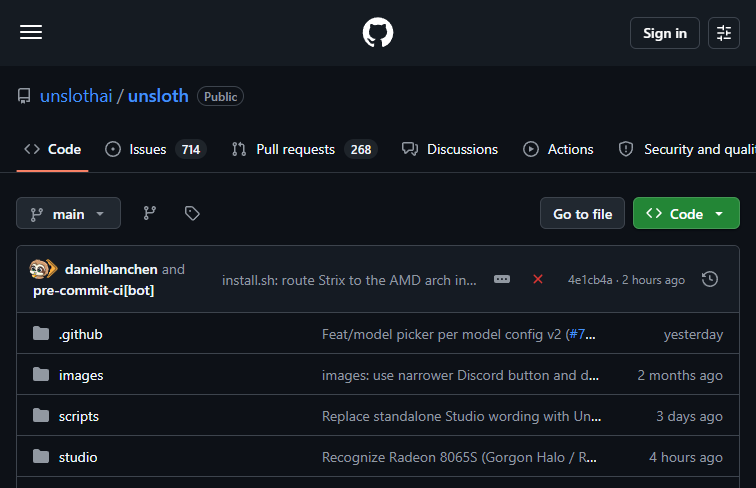Open the Pull requests tab
The image size is (756, 488).
(305, 149)
